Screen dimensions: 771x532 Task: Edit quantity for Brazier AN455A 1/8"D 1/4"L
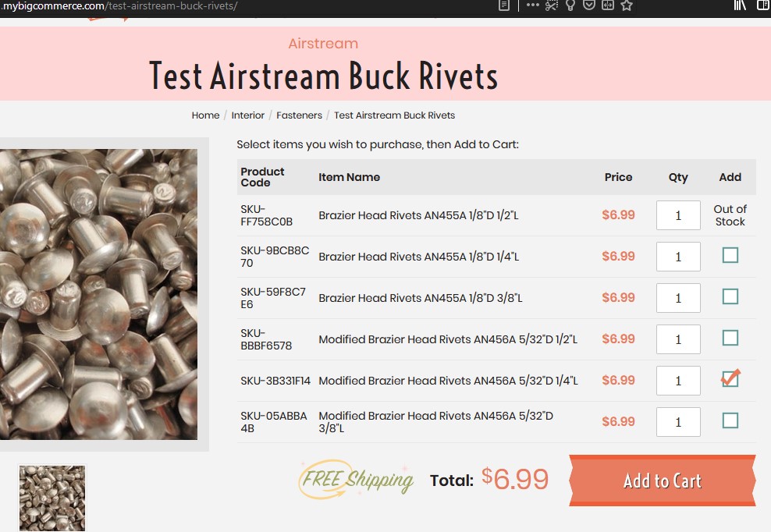[678, 257]
